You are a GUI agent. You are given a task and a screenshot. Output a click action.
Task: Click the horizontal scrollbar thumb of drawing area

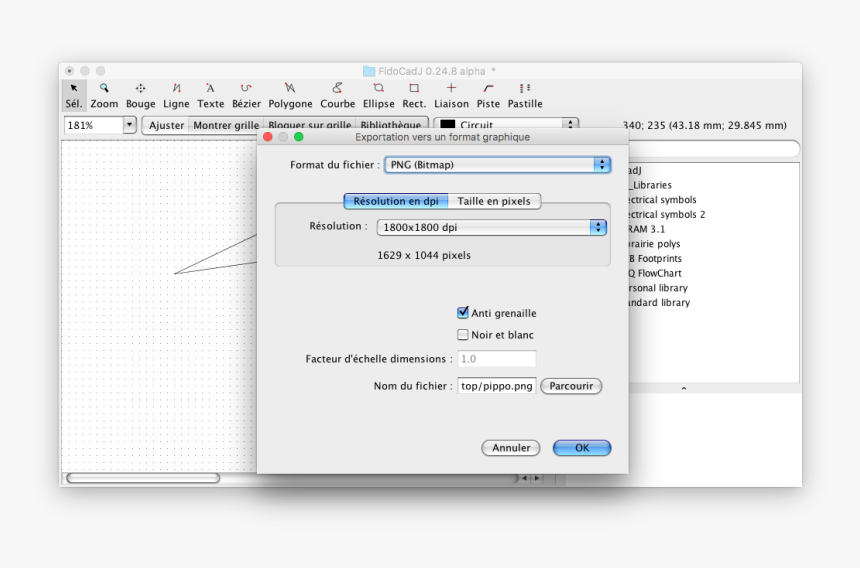tap(143, 478)
